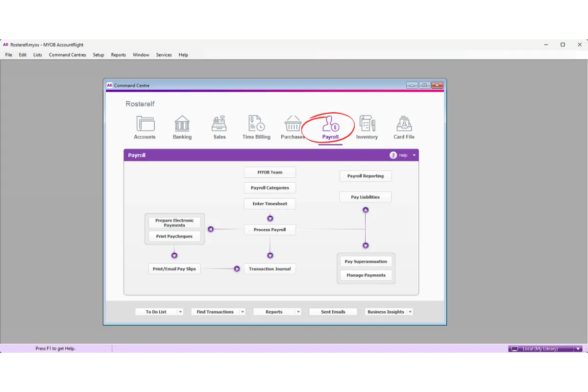Click the Rosterelf company name text
Viewport: 588px width, 392px height.
point(140,104)
